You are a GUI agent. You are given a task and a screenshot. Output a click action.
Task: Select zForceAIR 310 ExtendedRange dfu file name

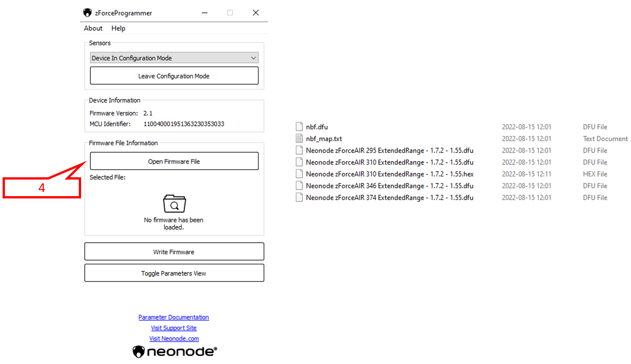[x=389, y=162]
